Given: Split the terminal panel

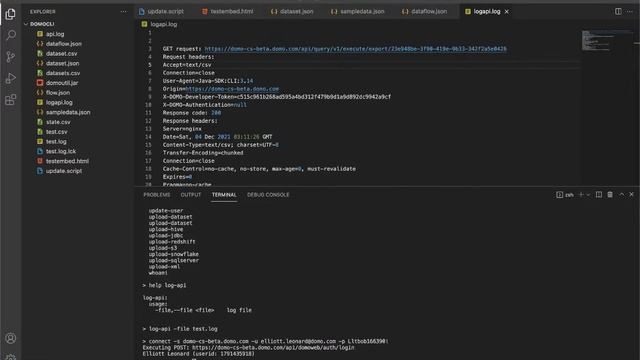Looking at the screenshot, I should [599, 195].
